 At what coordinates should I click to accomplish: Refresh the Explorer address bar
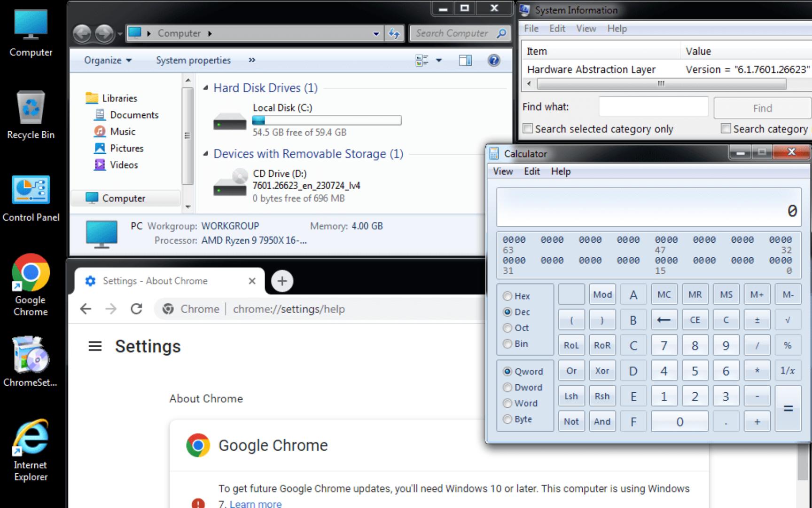tap(394, 33)
